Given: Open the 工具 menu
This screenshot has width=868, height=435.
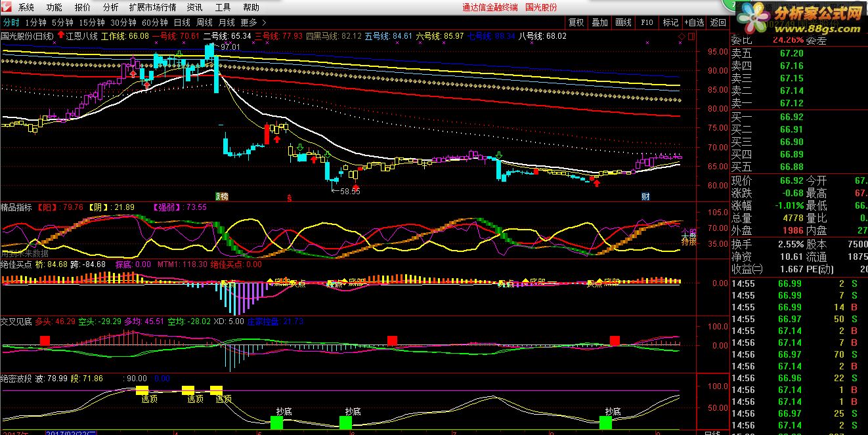Looking at the screenshot, I should click(223, 7).
